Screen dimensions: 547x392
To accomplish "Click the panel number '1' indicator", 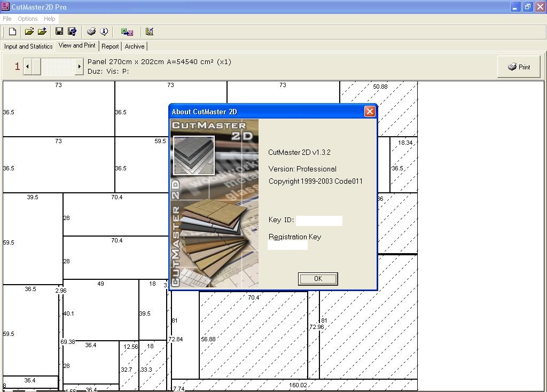I will pos(17,66).
